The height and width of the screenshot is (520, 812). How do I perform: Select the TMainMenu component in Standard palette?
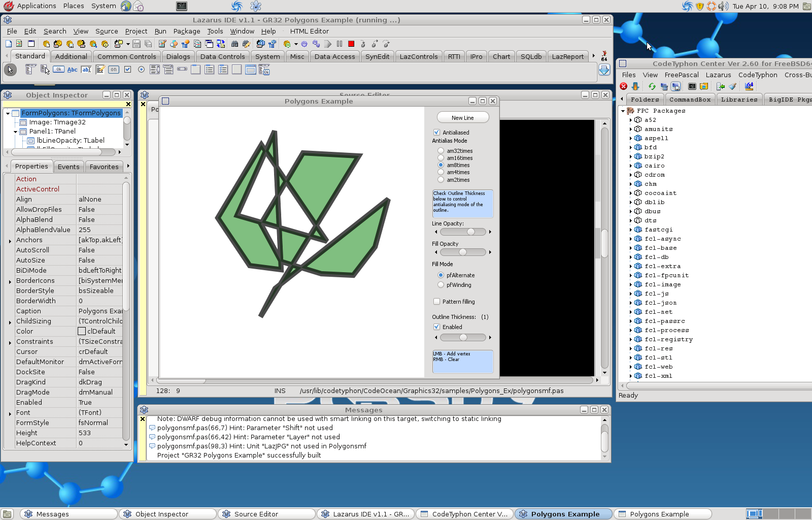tap(30, 70)
